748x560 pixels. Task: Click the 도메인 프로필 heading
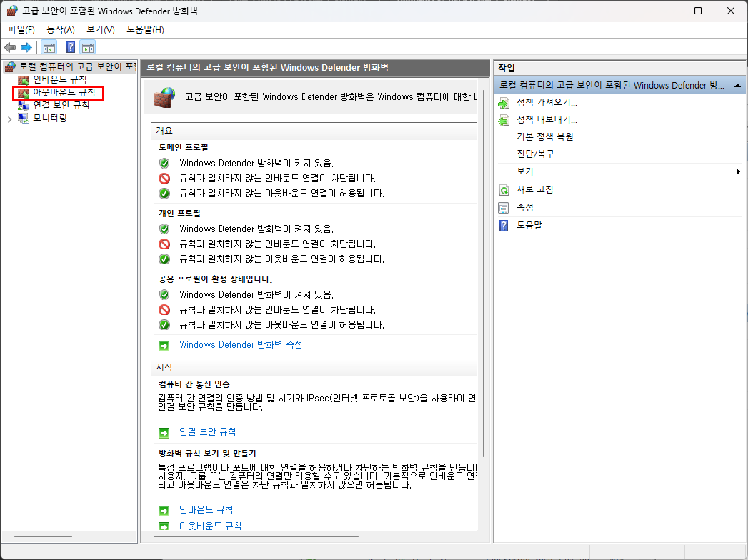point(184,148)
